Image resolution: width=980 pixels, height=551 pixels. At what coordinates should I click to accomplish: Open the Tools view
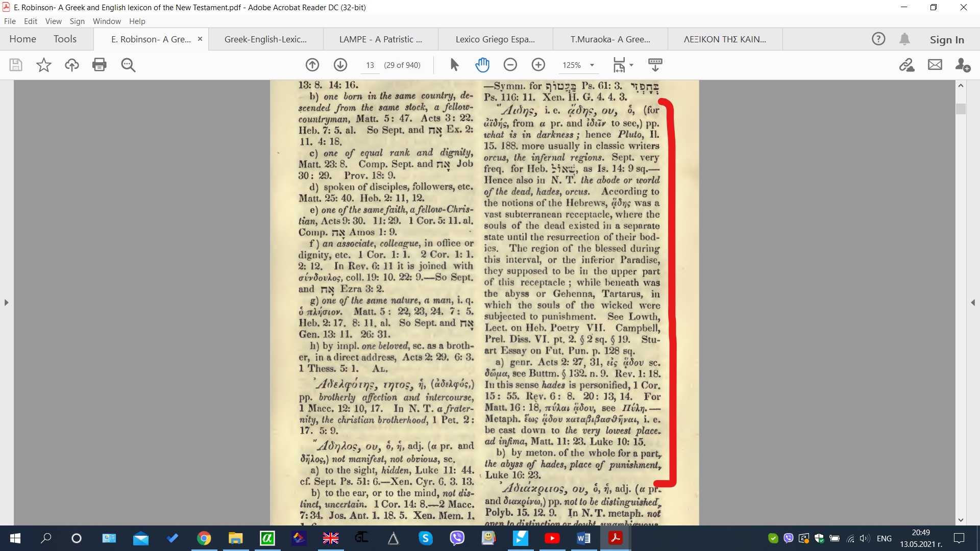click(x=65, y=39)
